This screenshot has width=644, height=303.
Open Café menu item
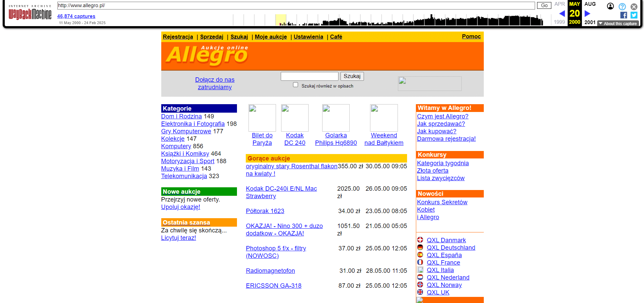click(x=336, y=37)
